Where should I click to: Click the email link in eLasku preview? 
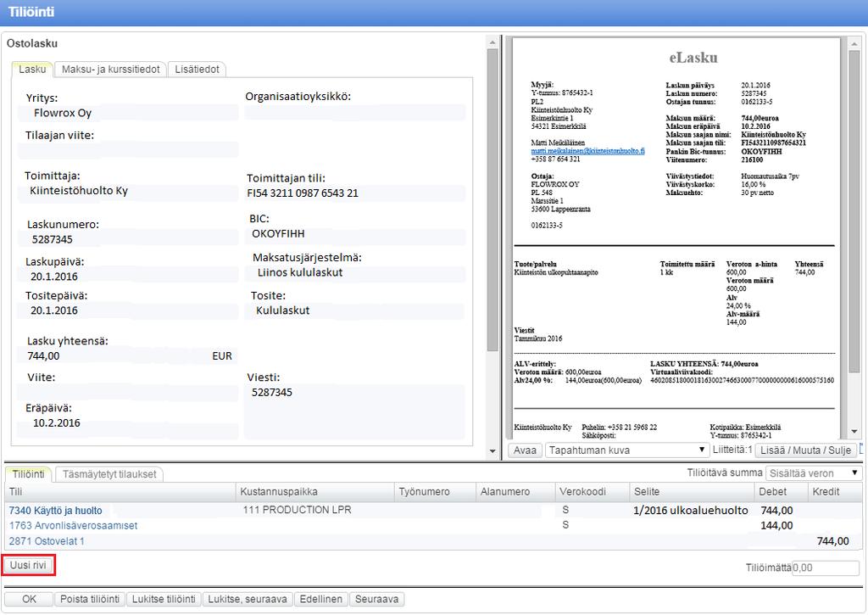[587, 151]
